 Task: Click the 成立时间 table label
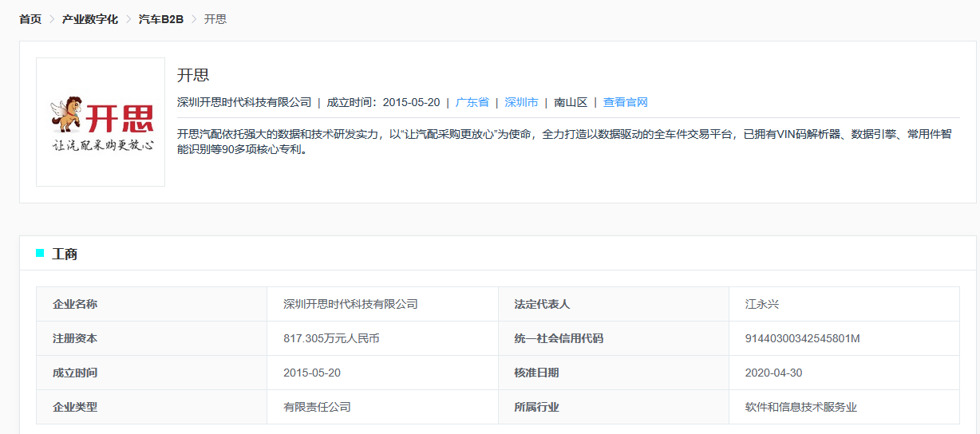(75, 373)
